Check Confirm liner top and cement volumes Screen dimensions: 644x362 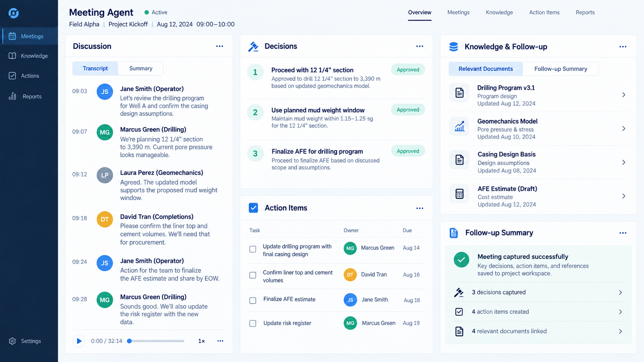(253, 275)
